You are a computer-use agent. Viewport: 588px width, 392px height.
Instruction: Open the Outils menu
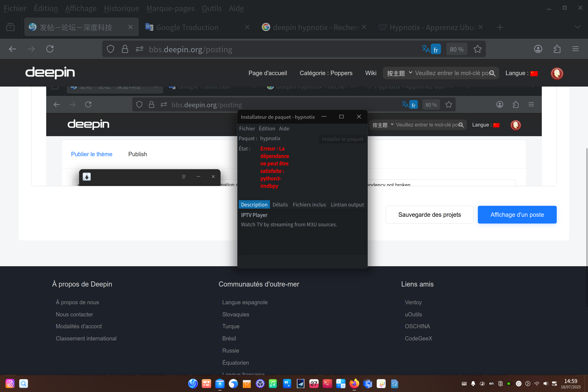click(211, 8)
